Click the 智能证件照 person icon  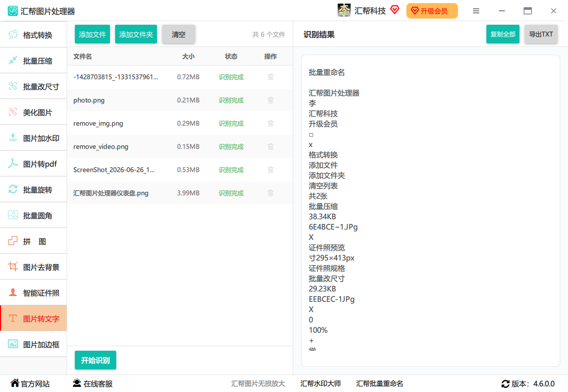[13, 292]
